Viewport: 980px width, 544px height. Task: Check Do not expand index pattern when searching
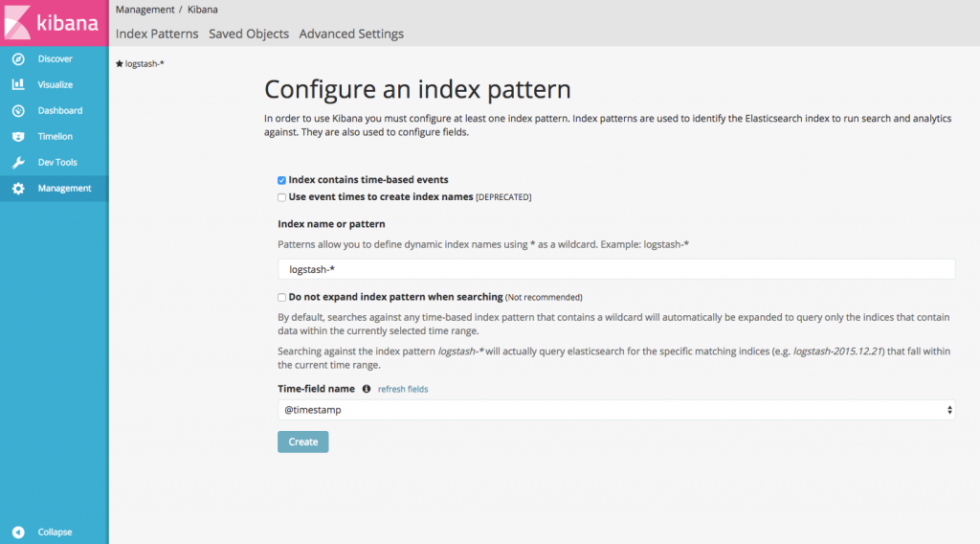click(282, 297)
